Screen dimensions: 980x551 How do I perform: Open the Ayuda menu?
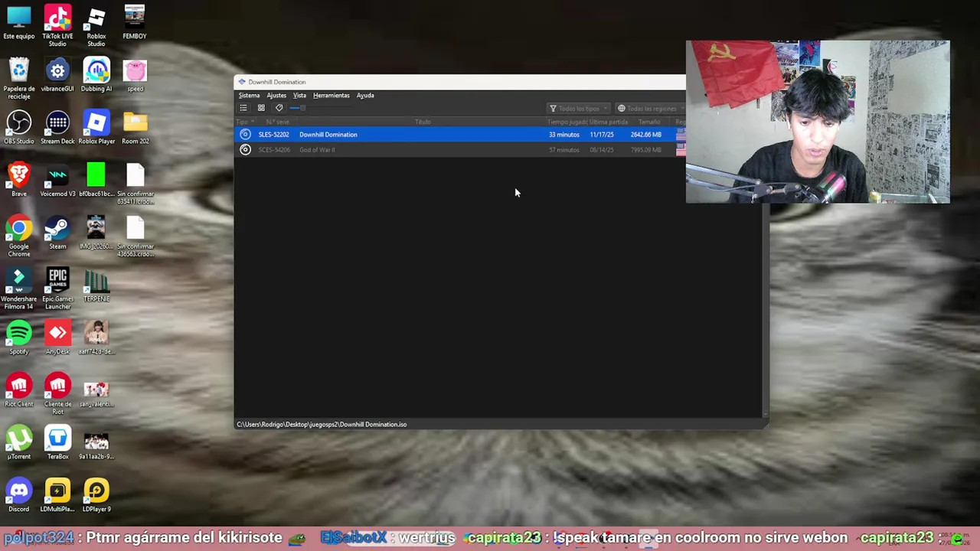point(365,96)
